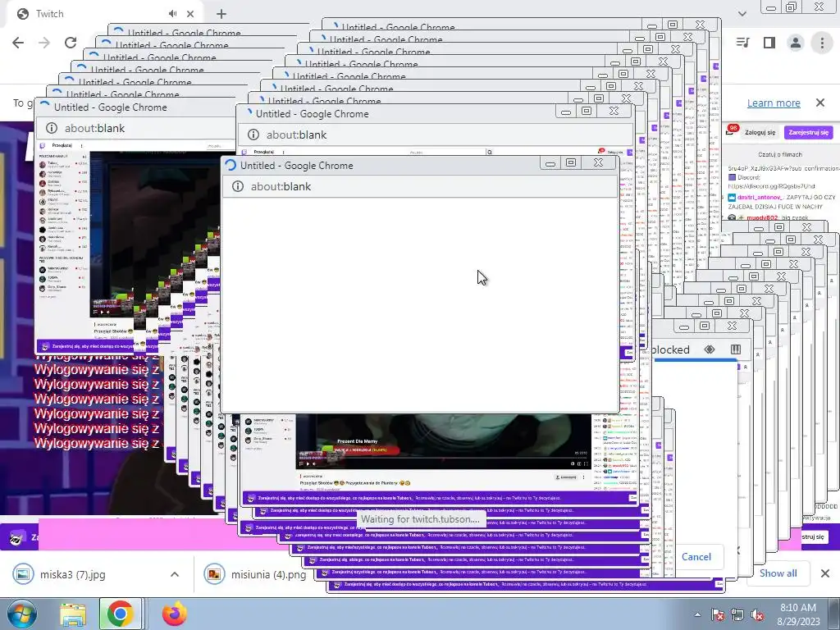Open the Chrome three-dot menu
Viewport: 840px width, 630px height.
pyautogui.click(x=822, y=43)
